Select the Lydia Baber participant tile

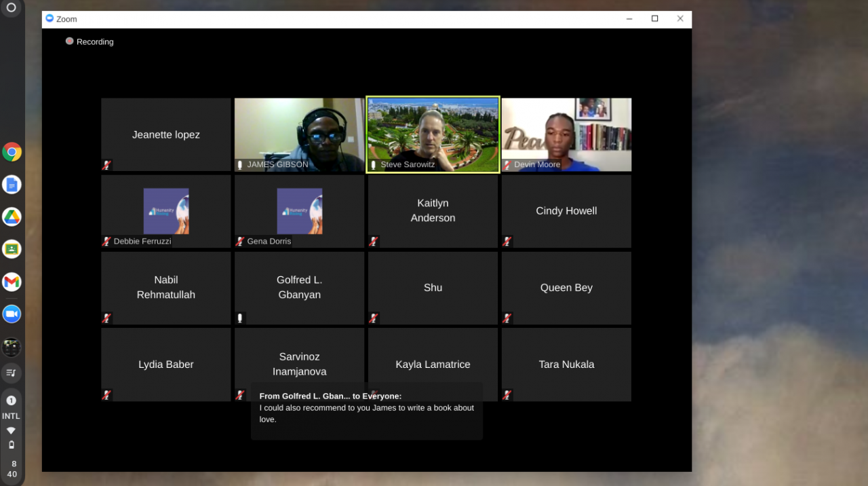click(x=166, y=364)
